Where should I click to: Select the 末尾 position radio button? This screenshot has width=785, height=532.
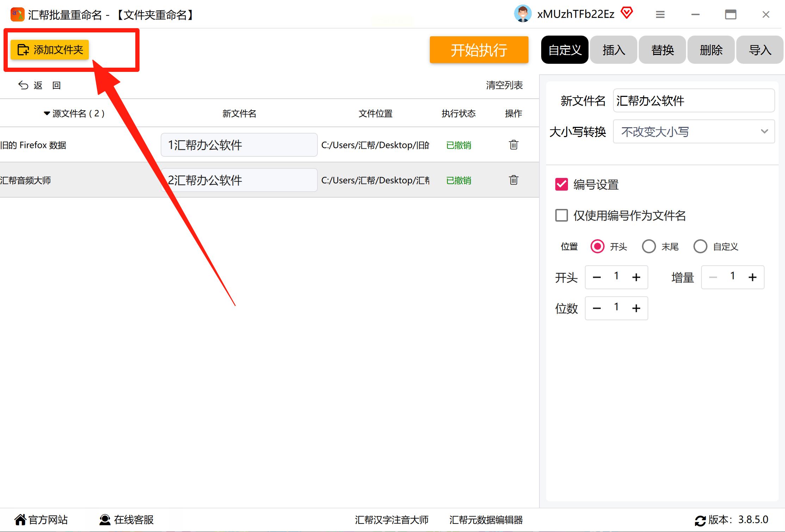click(x=649, y=246)
